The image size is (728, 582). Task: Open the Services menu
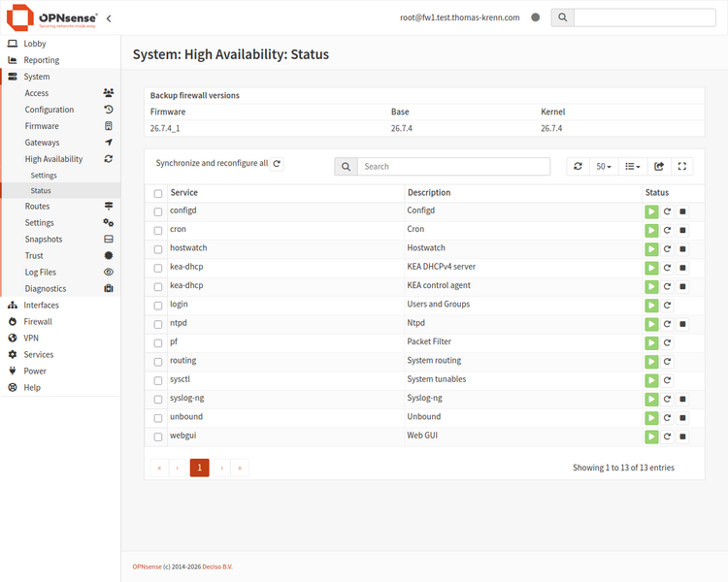click(x=60, y=355)
